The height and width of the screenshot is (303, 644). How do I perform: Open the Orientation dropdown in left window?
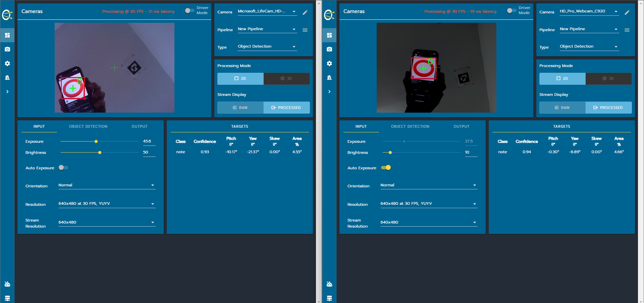click(x=107, y=185)
